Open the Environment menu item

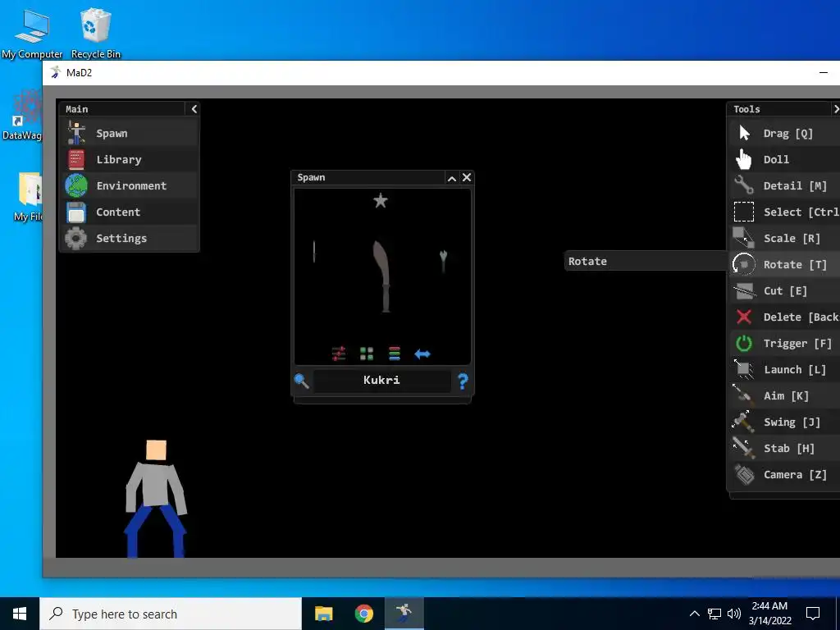[129, 185]
